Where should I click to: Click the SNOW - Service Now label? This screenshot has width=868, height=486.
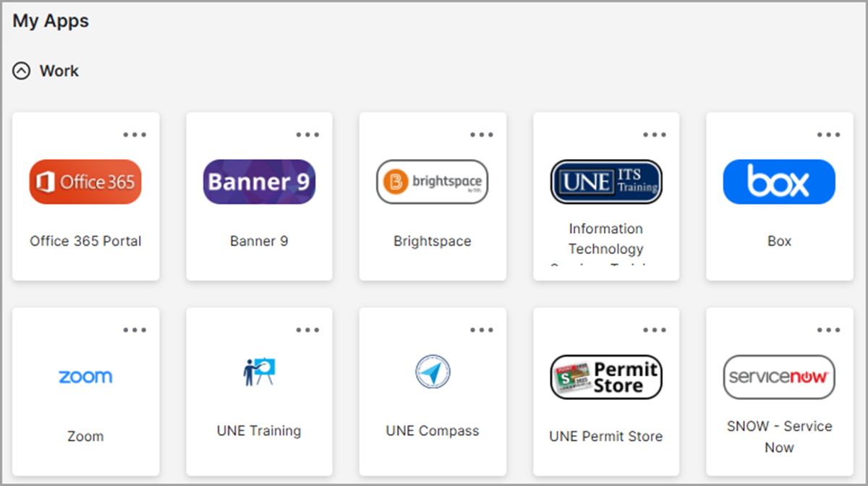tap(779, 437)
